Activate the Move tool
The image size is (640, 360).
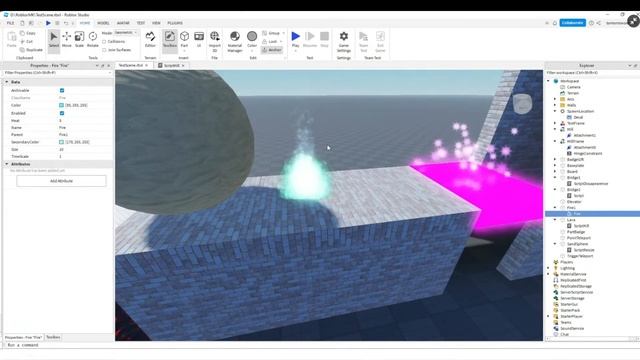point(67,40)
